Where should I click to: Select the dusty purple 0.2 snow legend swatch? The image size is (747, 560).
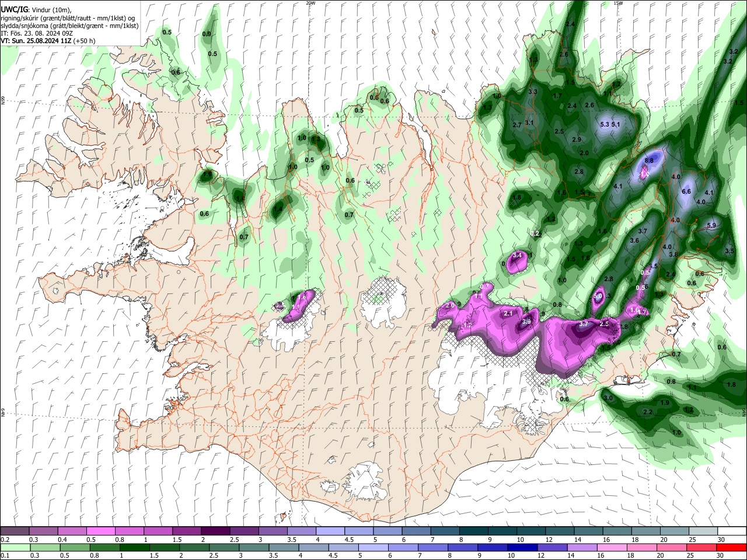pyautogui.click(x=15, y=531)
